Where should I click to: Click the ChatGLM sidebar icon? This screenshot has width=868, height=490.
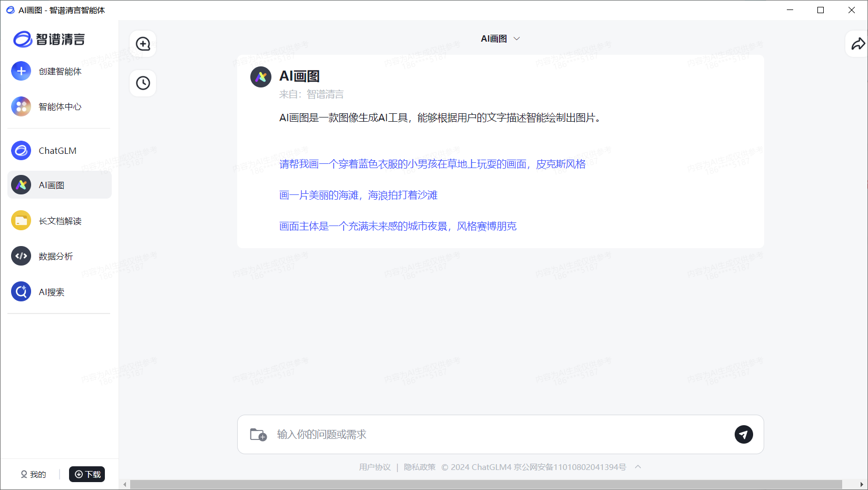pyautogui.click(x=21, y=151)
